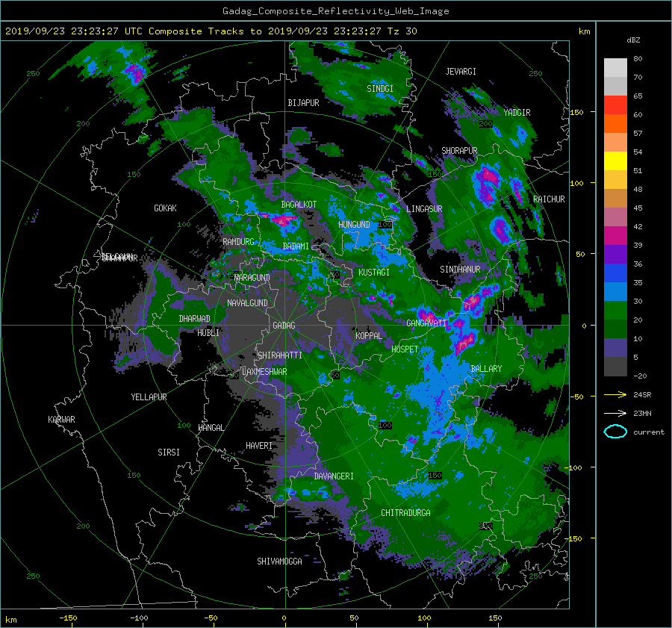
Task: Click the BALLARY label
Action: (x=486, y=369)
